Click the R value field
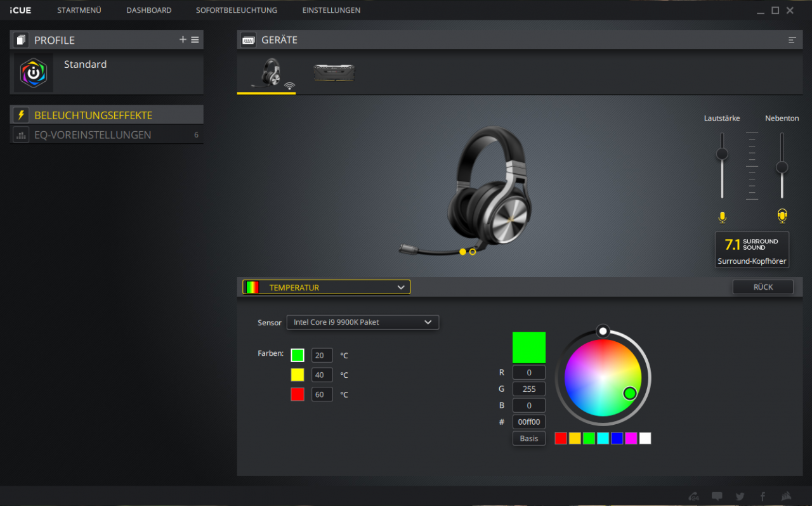 (x=529, y=372)
